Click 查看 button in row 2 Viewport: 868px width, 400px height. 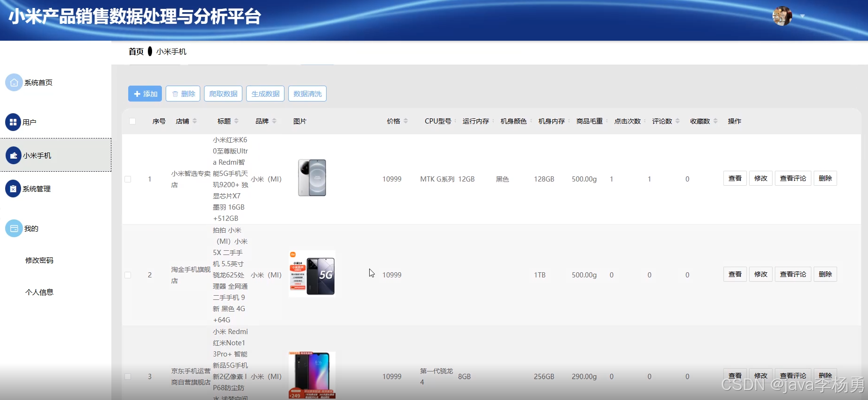coord(735,274)
